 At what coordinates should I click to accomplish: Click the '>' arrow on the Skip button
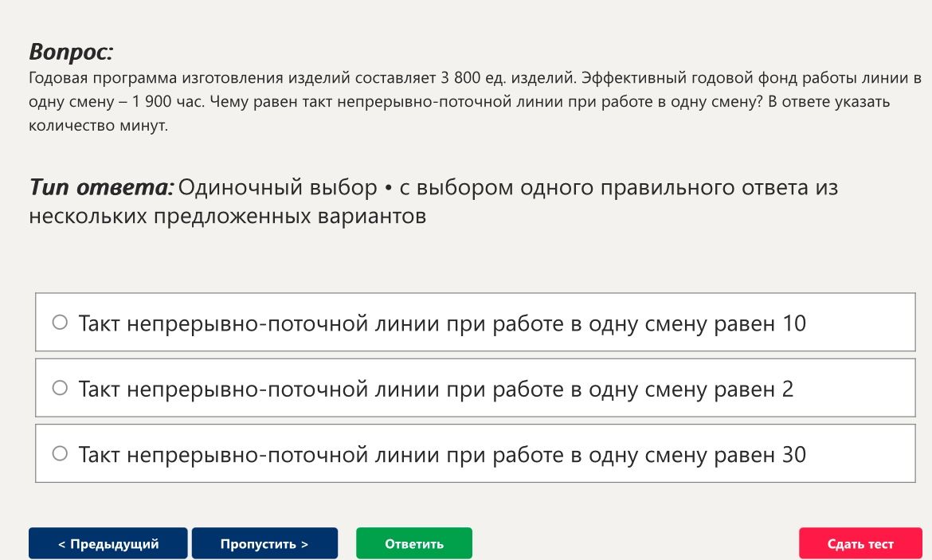click(x=304, y=544)
